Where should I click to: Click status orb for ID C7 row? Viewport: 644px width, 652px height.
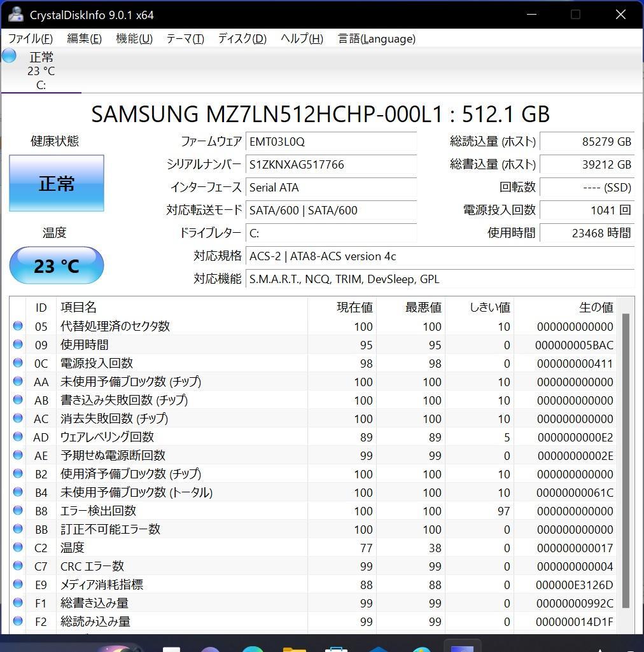(x=17, y=565)
